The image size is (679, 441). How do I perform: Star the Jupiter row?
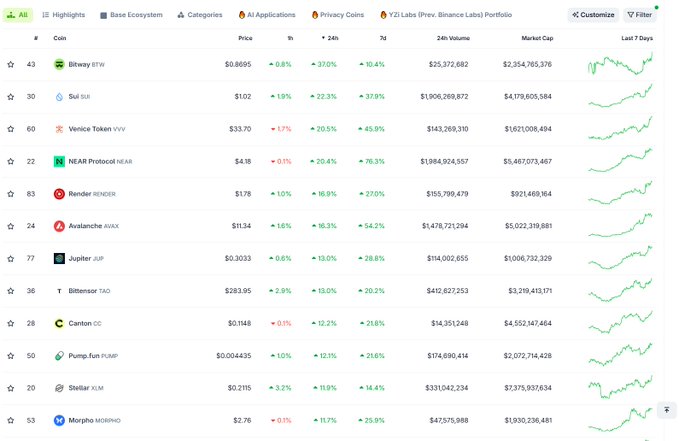[11, 259]
